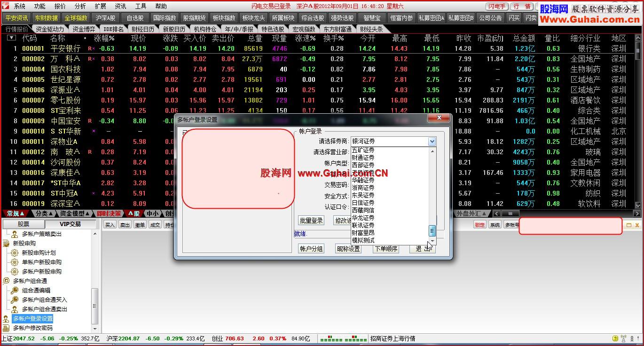Image resolution: width=644 pixels, height=346 pixels.
Task: Click the 下单顺序 button
Action: click(x=386, y=249)
